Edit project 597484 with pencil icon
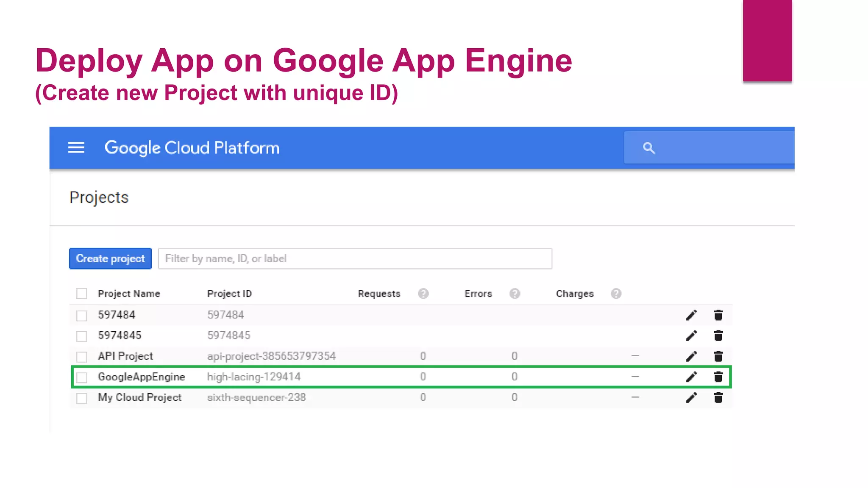This screenshot has width=868, height=488. [x=691, y=315]
